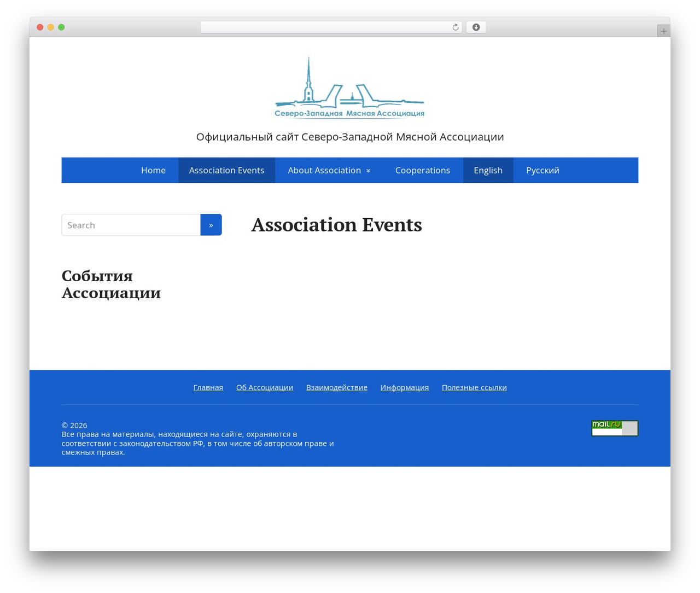The width and height of the screenshot is (700, 593).
Task: Follow the Главная footer link
Action: [x=208, y=387]
